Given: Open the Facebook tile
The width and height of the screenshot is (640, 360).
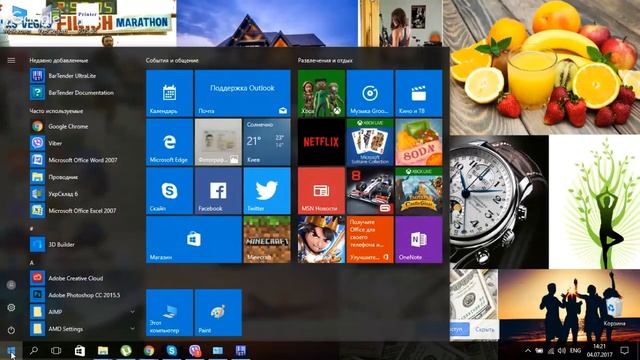Looking at the screenshot, I should (218, 191).
